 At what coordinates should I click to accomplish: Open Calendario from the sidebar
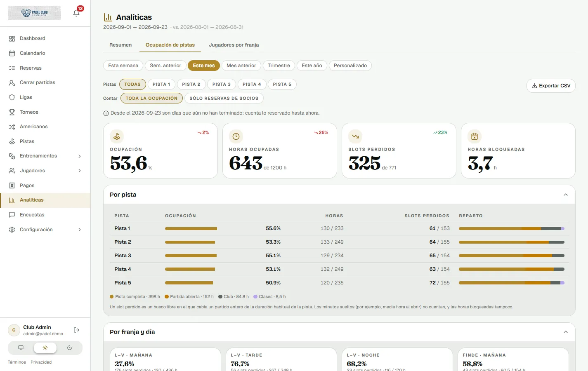point(45,53)
